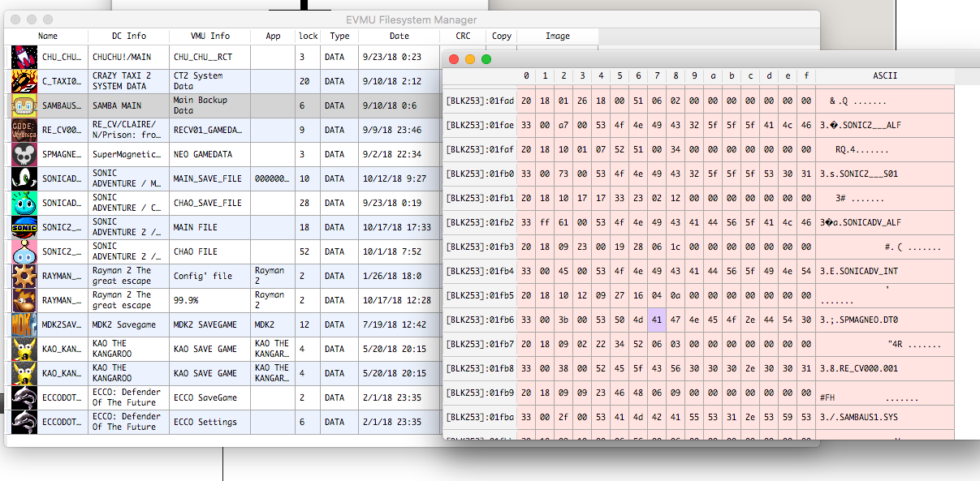Click the CHAO_SAVE_FILE cell
The width and height of the screenshot is (980, 481).
coord(210,203)
